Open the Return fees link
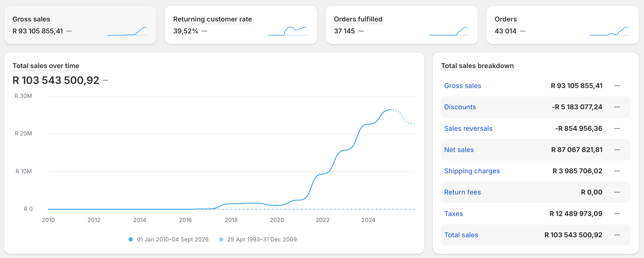The width and height of the screenshot is (644, 258). [463, 192]
